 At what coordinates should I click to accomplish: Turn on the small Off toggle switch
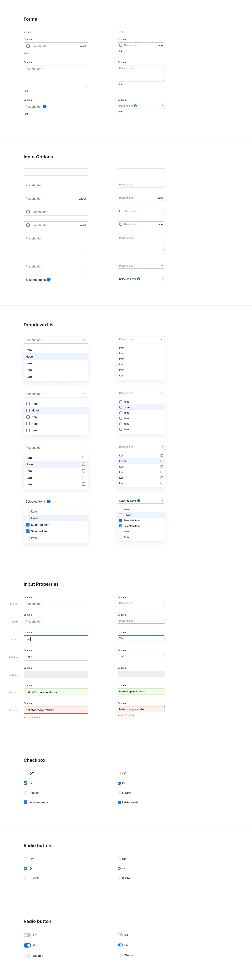(x=120, y=935)
